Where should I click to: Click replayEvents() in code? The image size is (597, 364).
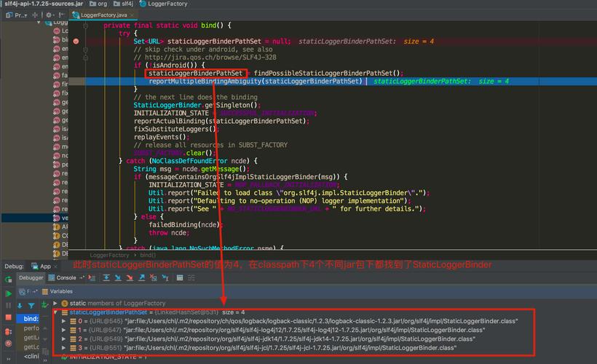(x=160, y=137)
